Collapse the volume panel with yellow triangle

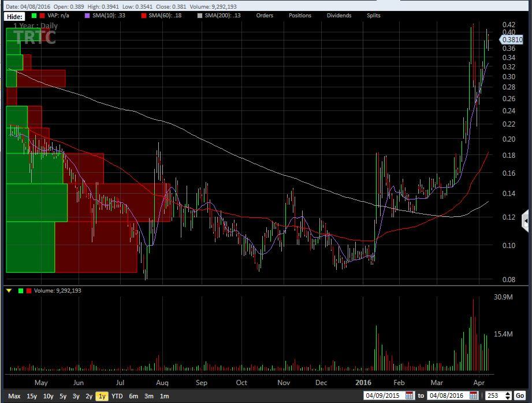(9, 291)
